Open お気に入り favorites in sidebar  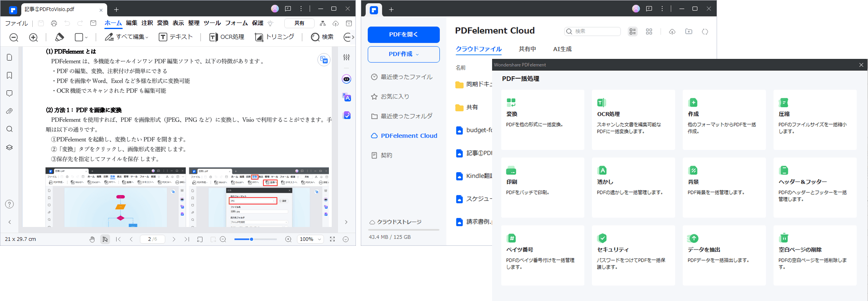click(390, 97)
